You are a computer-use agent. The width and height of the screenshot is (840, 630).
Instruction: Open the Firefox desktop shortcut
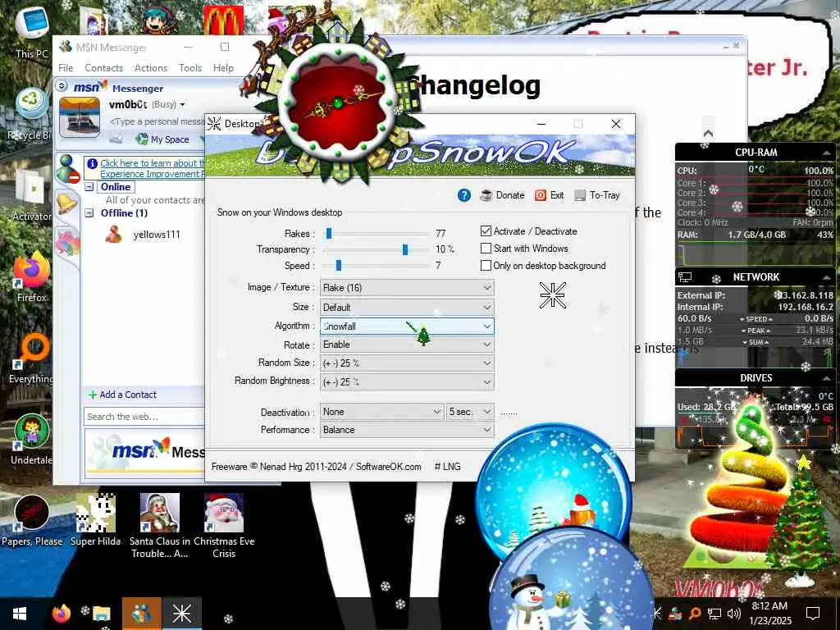tap(32, 277)
